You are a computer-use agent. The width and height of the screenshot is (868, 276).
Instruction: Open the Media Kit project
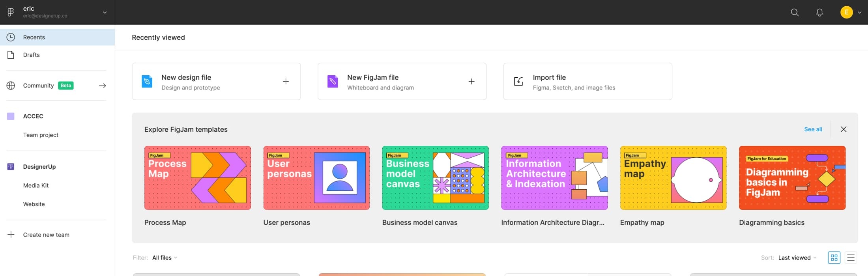[x=36, y=185]
